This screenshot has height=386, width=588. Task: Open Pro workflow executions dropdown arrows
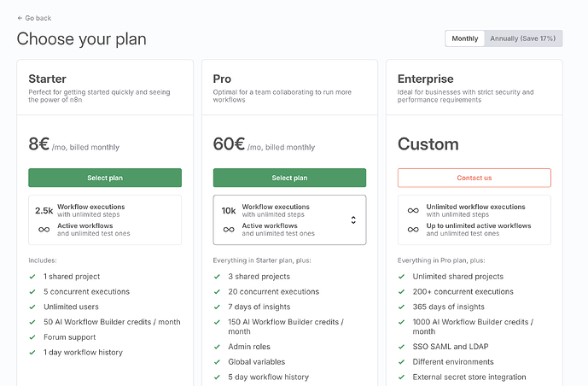tap(353, 220)
